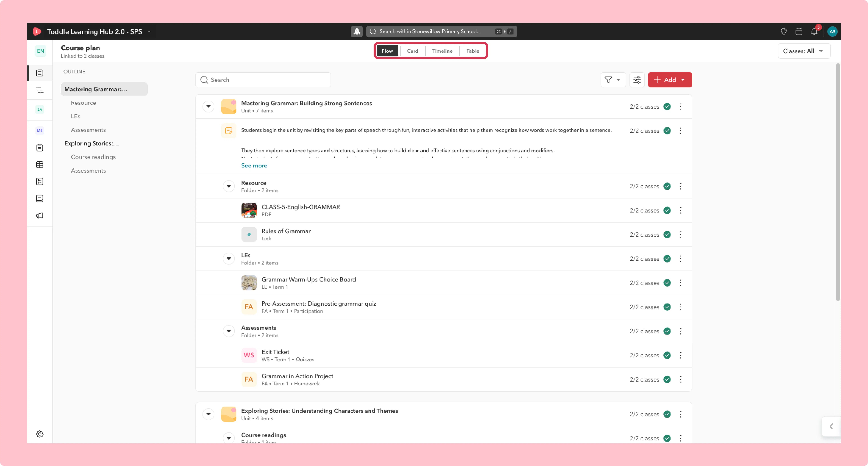Collapse the Course readings folder
This screenshot has height=466, width=868.
coord(228,438)
